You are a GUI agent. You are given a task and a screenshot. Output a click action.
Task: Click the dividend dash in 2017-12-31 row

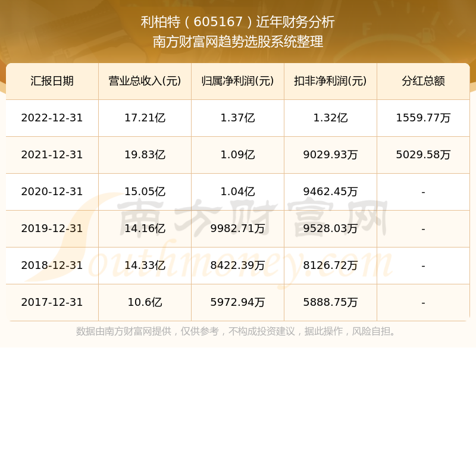pos(423,303)
